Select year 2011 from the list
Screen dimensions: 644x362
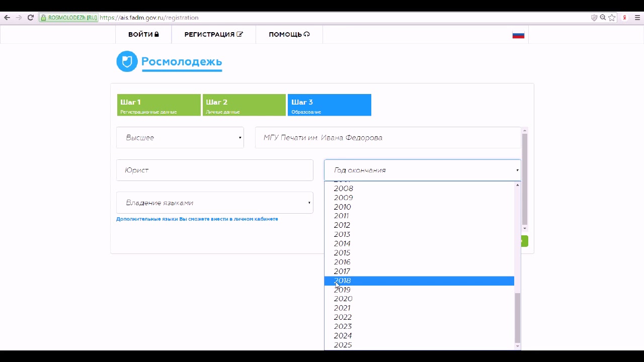click(419, 216)
